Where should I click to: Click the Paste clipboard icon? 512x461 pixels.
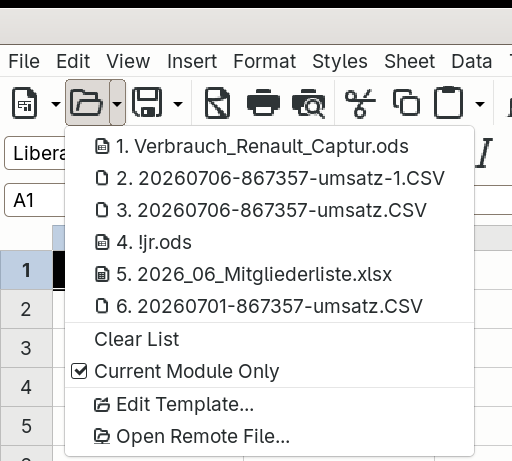click(449, 103)
